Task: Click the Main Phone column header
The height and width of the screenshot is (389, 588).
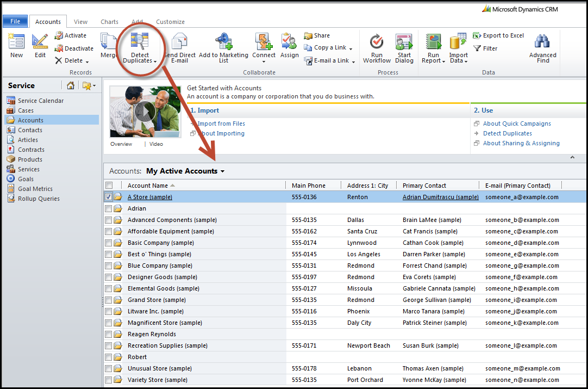Action: [309, 185]
